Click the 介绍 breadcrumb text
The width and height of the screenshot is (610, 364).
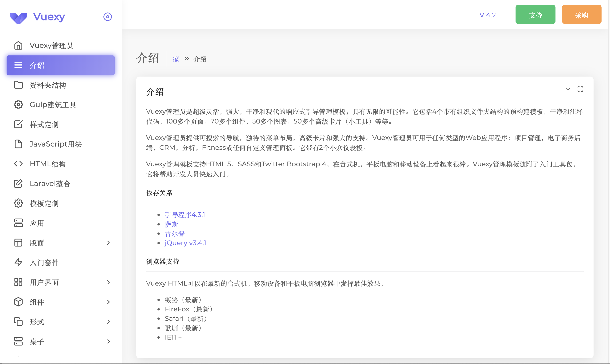pos(200,59)
